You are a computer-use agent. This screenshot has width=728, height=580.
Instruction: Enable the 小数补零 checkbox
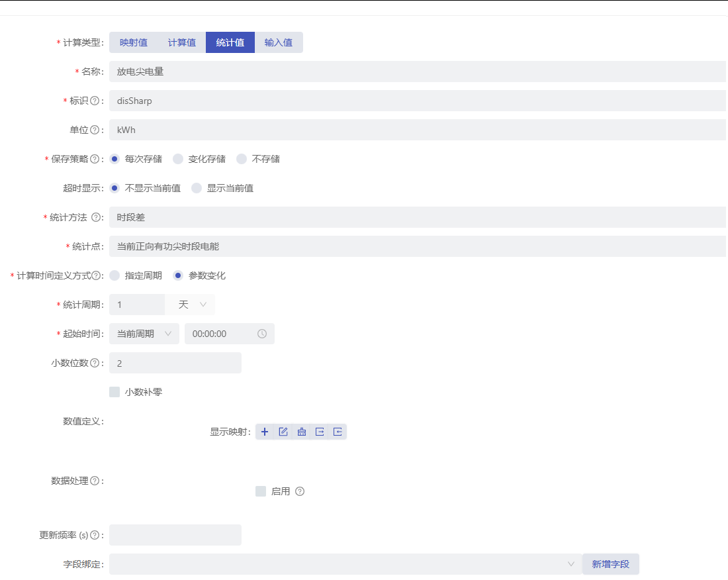point(114,392)
